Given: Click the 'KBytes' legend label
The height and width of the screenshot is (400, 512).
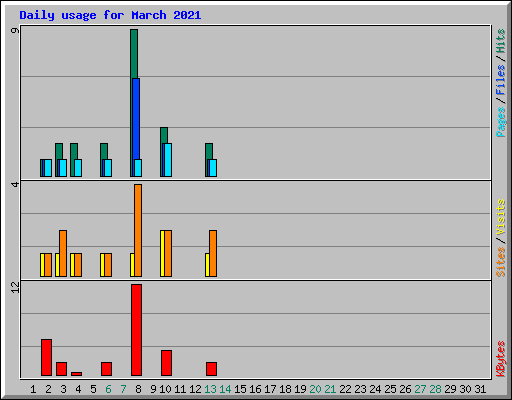Looking at the screenshot, I should pyautogui.click(x=500, y=359).
